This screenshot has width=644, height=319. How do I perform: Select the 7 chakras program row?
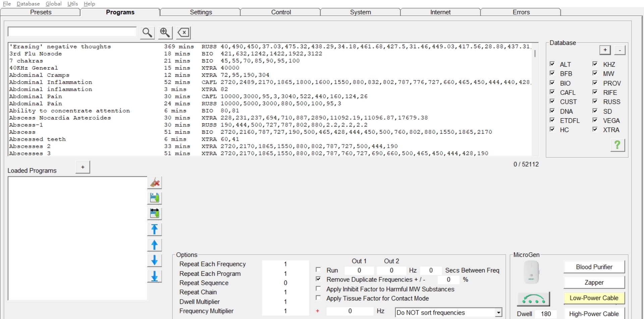pos(26,61)
